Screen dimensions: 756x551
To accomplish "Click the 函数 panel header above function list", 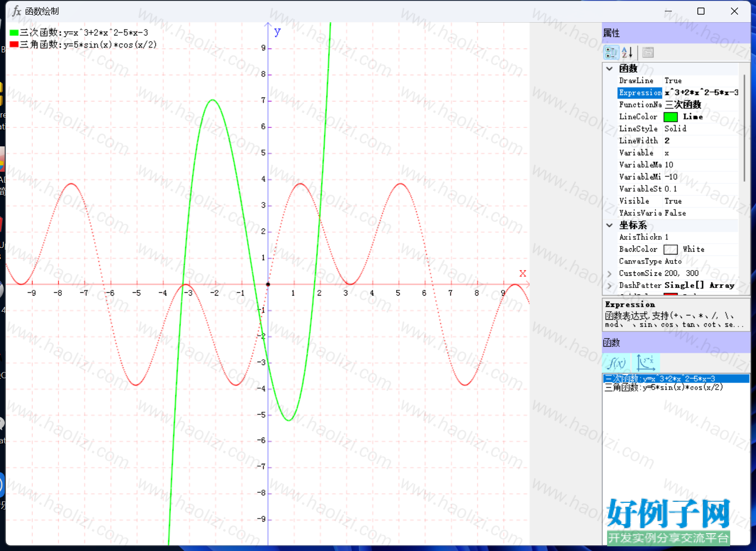I will click(x=676, y=343).
